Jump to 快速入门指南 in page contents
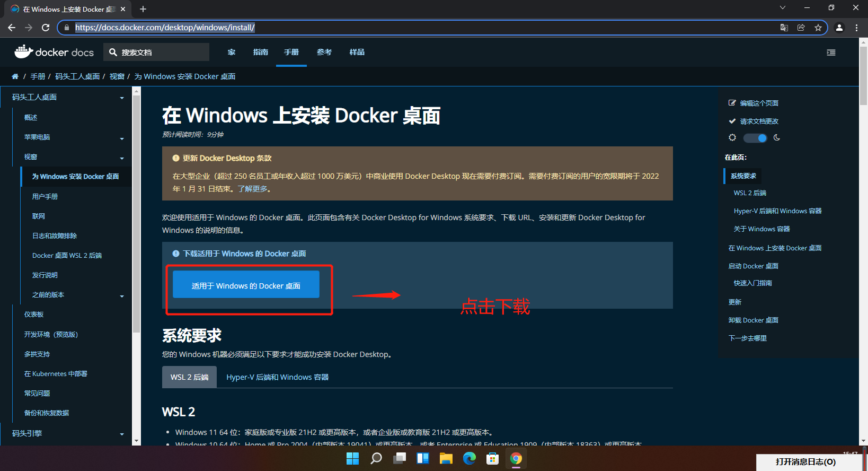 tap(752, 283)
